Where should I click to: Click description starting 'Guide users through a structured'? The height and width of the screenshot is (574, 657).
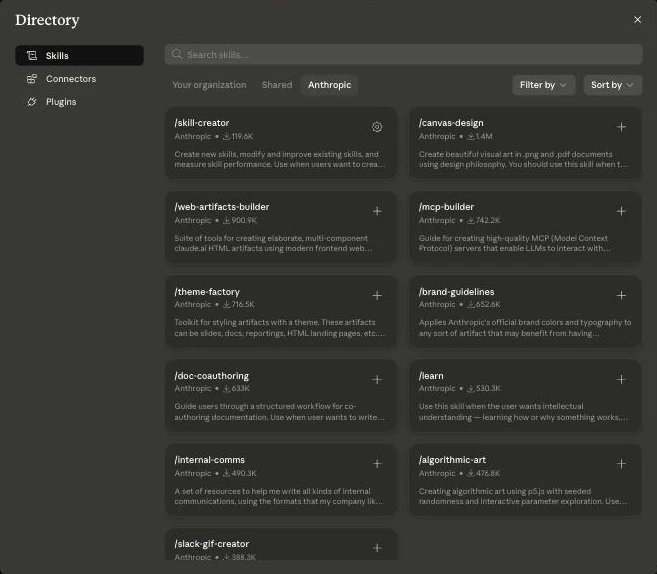pyautogui.click(x=279, y=412)
